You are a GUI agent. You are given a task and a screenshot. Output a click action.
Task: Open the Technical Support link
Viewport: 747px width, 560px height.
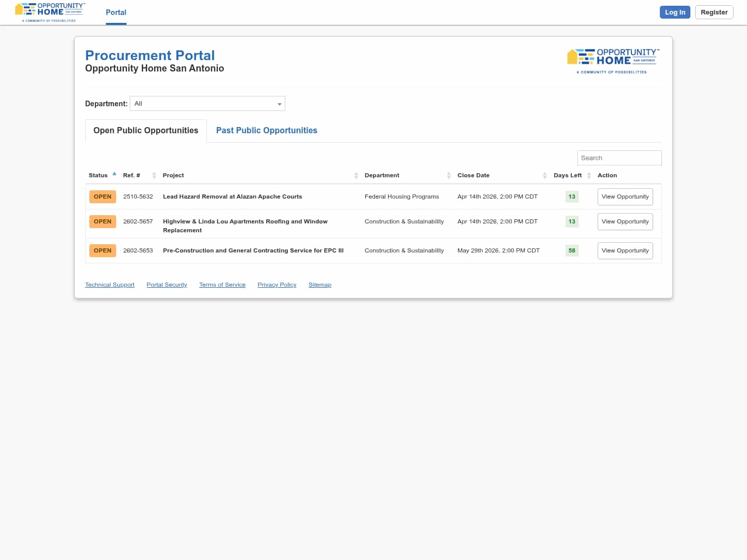[109, 285]
